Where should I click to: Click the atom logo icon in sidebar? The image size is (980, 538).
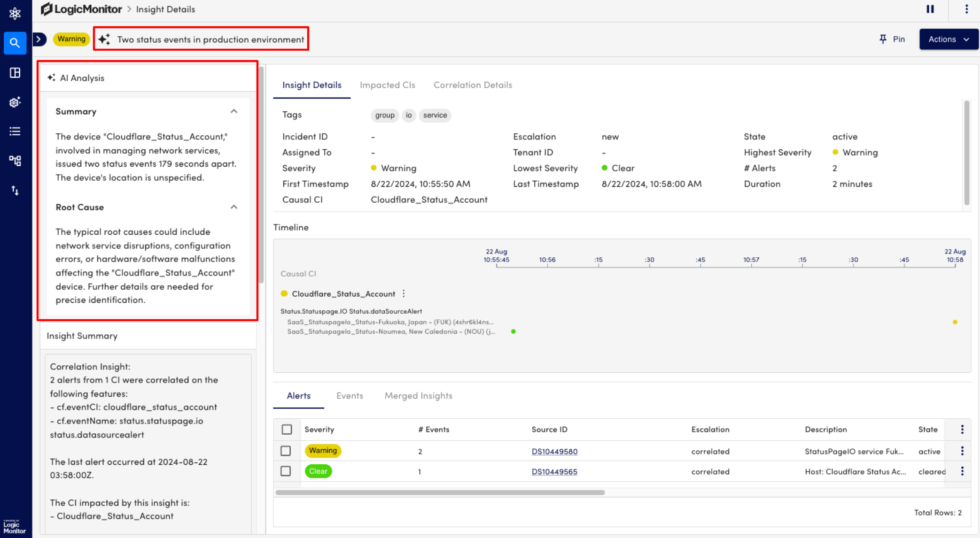pyautogui.click(x=15, y=14)
